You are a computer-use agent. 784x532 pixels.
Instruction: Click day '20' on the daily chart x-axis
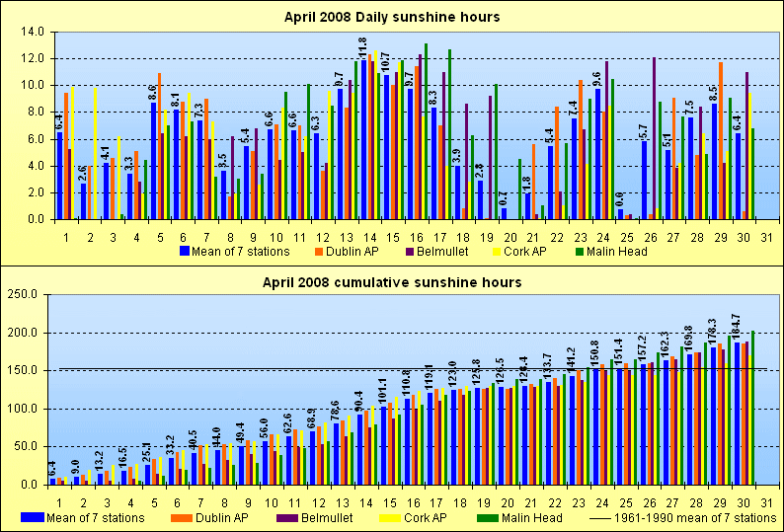click(510, 238)
